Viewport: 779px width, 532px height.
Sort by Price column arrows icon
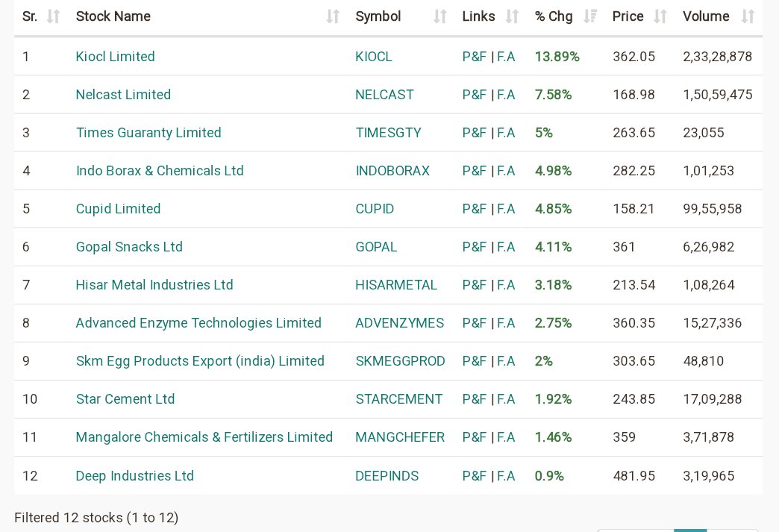(660, 16)
